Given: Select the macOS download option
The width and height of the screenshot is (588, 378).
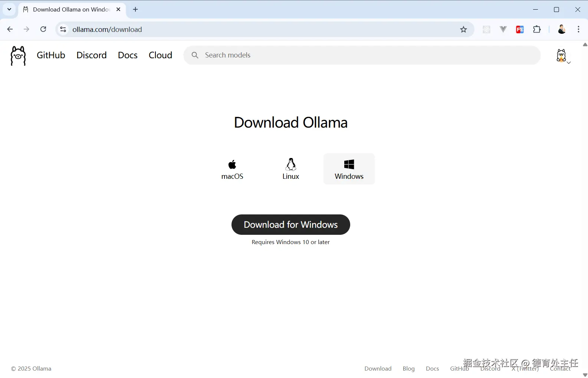Looking at the screenshot, I should [232, 169].
